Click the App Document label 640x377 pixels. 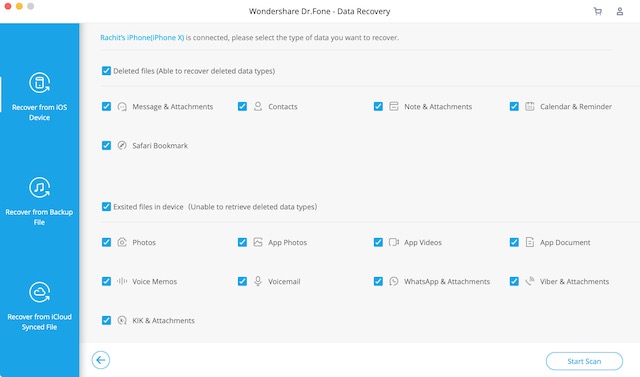[565, 242]
